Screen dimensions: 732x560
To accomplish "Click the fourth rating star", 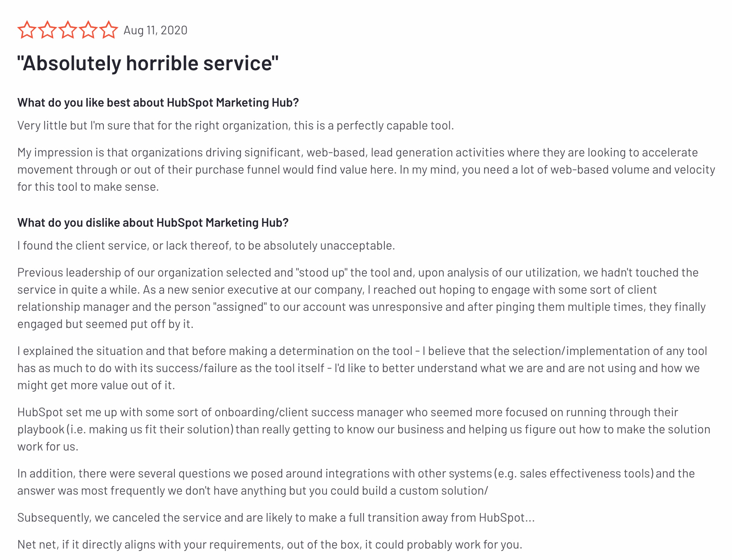I will click(88, 30).
